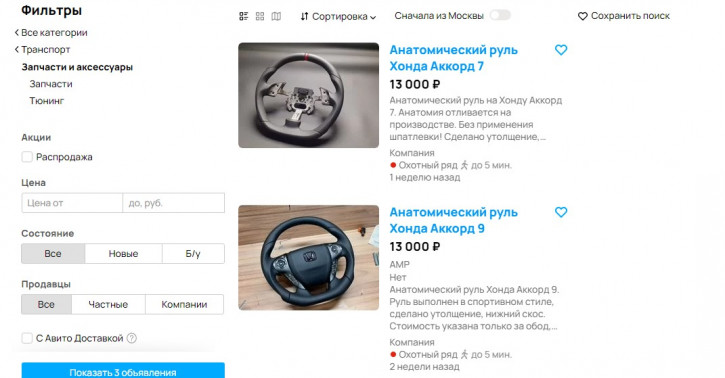Switch to grid view icon
This screenshot has width=725, height=378.
click(260, 16)
